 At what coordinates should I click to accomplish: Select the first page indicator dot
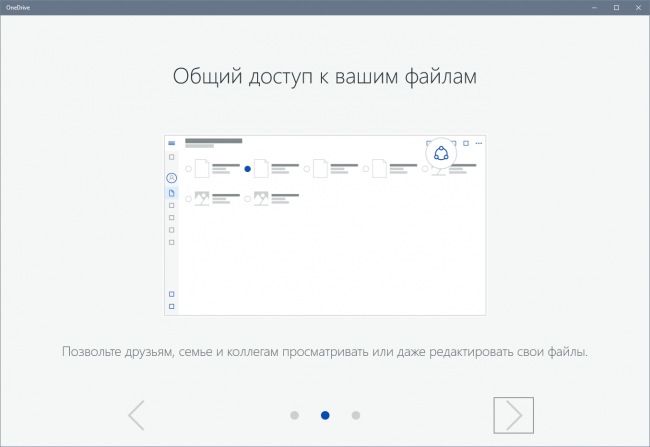tap(294, 415)
